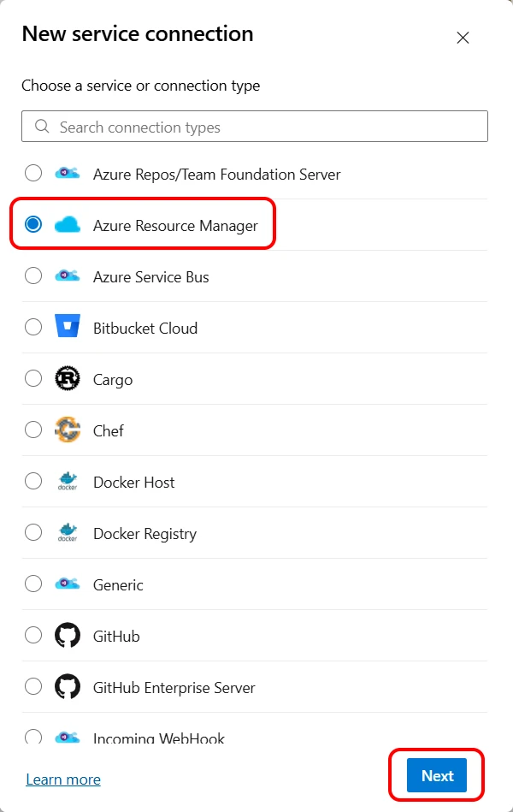Screen dimensions: 513x812
Task: Close the New service connection dialog
Action: pyautogui.click(x=463, y=38)
